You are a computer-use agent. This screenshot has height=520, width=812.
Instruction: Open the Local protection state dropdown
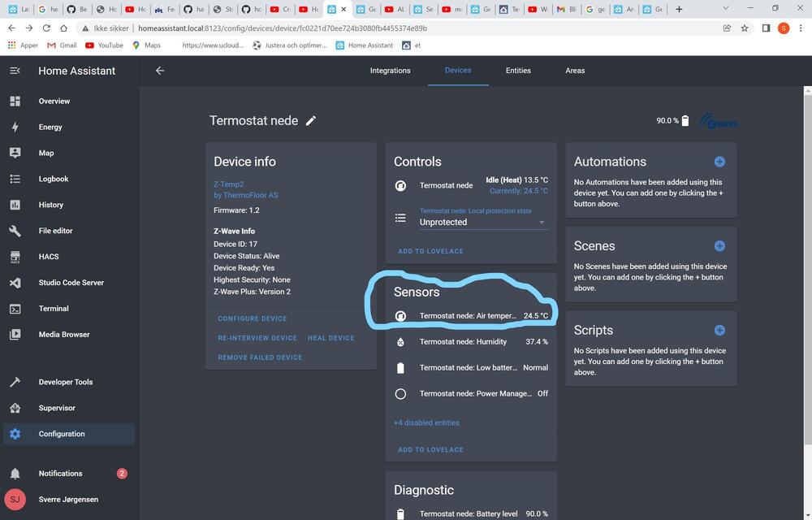click(482, 222)
